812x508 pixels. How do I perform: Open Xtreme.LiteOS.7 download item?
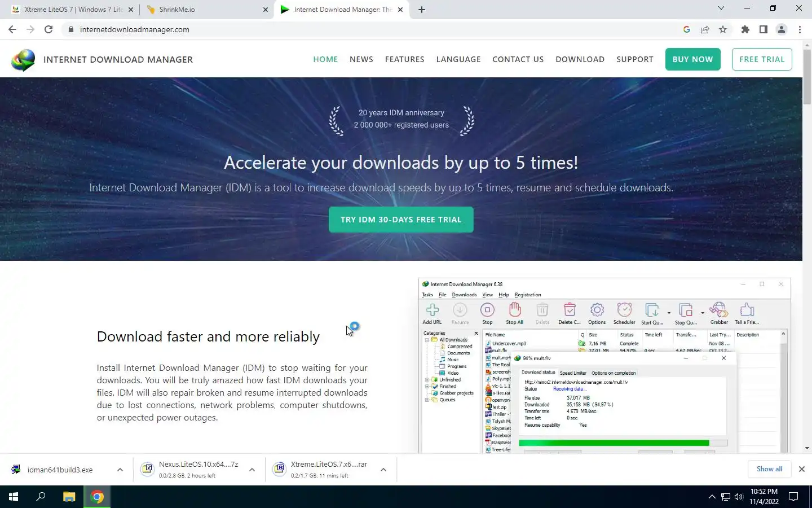[329, 470]
